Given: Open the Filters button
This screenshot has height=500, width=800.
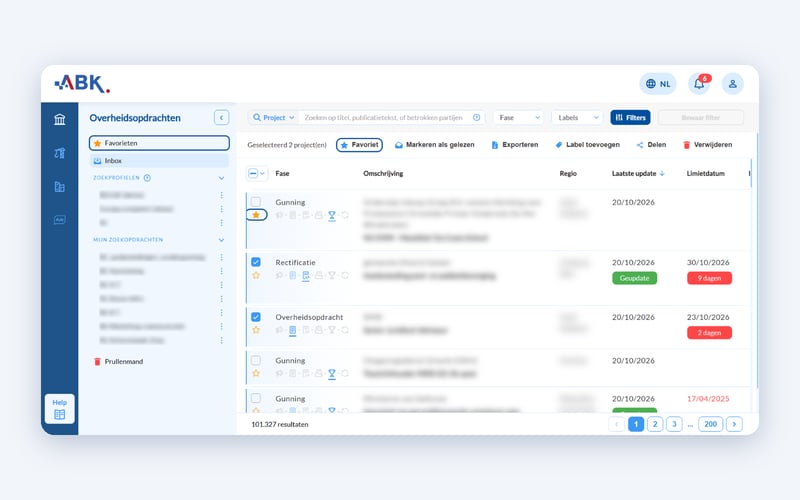Looking at the screenshot, I should 631,117.
